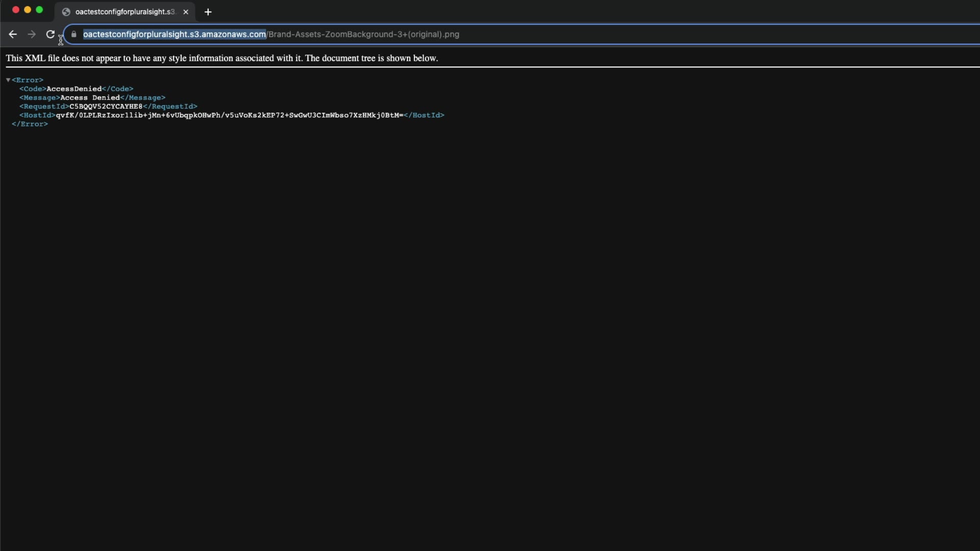Minimize window with the yellow button
Image resolution: width=980 pixels, height=551 pixels.
(28, 10)
